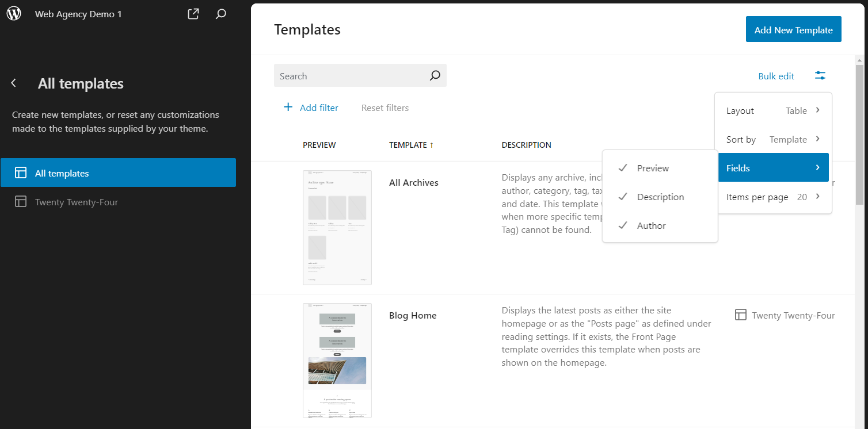
Task: Open the view site external link icon
Action: tap(193, 14)
